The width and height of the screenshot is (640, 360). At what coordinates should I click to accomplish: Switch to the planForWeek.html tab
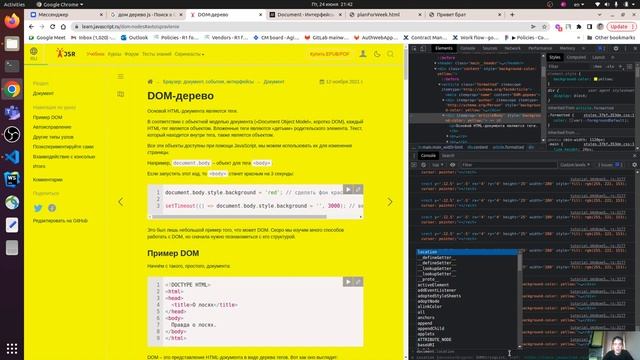click(x=386, y=14)
